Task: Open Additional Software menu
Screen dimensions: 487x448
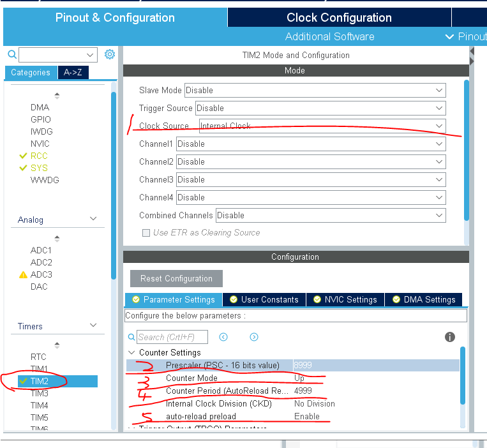Action: tap(330, 36)
